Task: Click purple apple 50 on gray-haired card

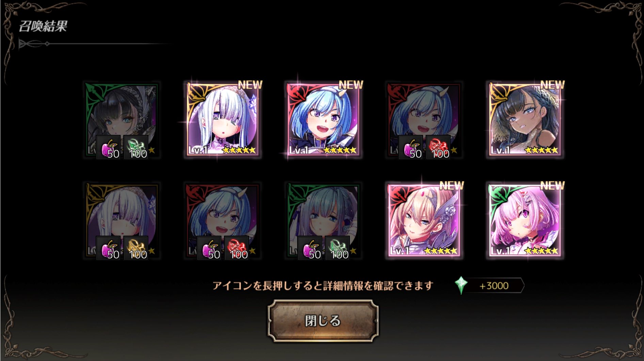Action: pyautogui.click(x=310, y=248)
